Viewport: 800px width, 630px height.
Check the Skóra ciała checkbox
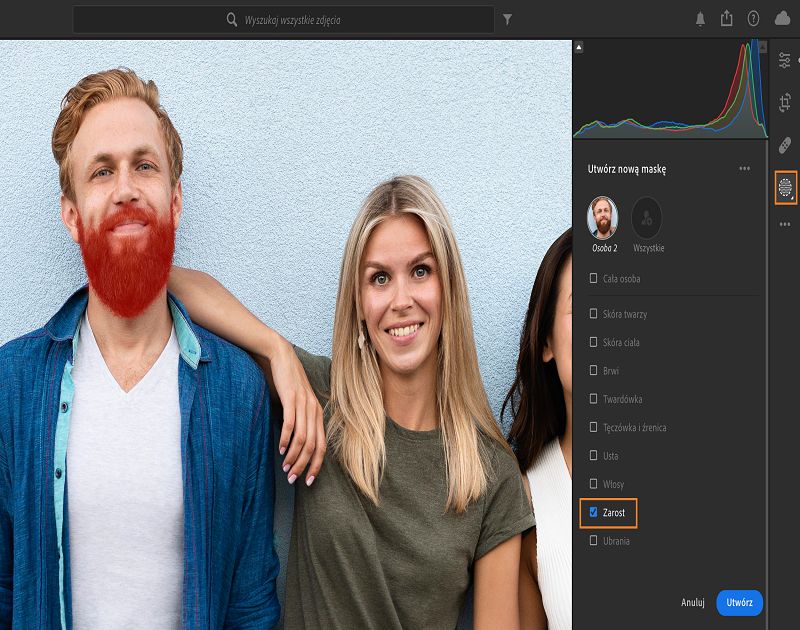593,342
